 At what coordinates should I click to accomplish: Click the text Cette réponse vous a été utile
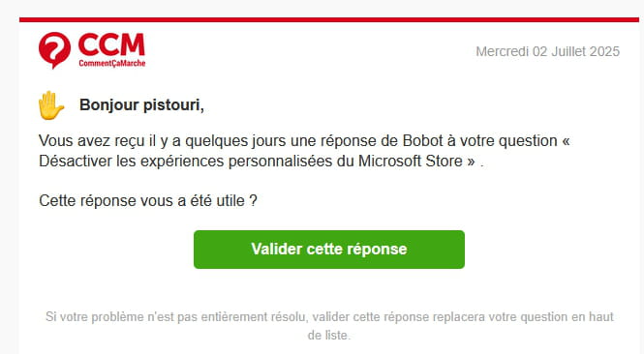(x=148, y=201)
